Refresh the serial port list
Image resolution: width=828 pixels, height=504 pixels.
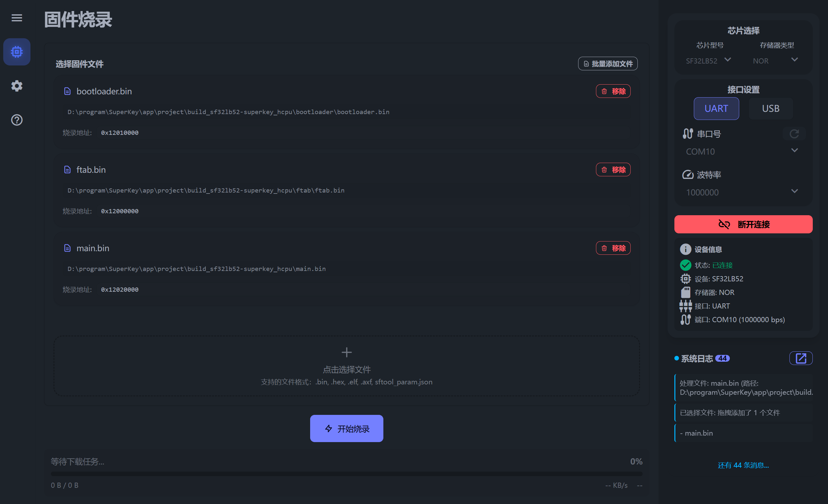pos(794,134)
